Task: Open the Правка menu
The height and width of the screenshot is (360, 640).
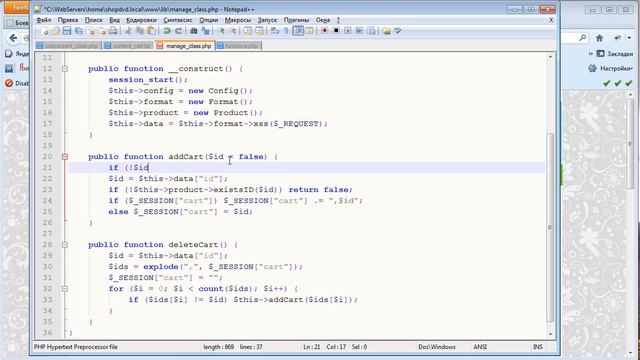Action: (x=68, y=20)
